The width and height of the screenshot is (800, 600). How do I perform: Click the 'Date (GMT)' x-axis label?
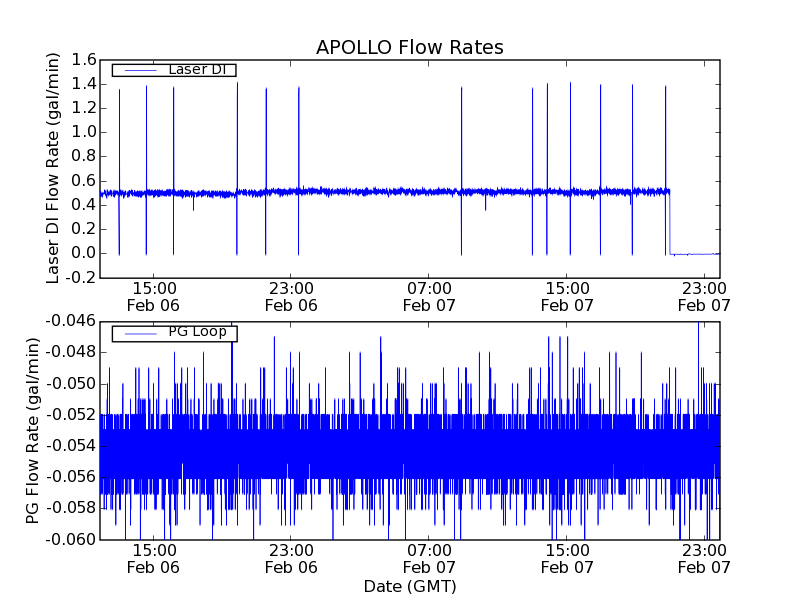[x=409, y=586]
